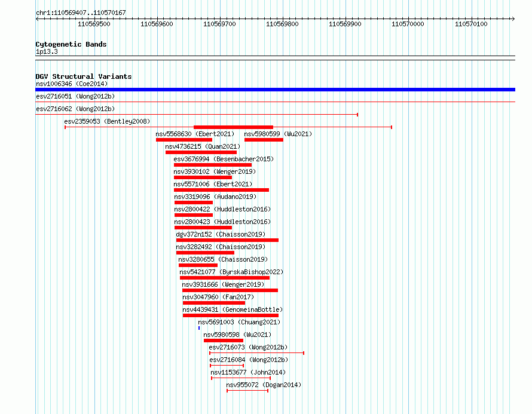Click ruler position 110569700

click(219, 24)
